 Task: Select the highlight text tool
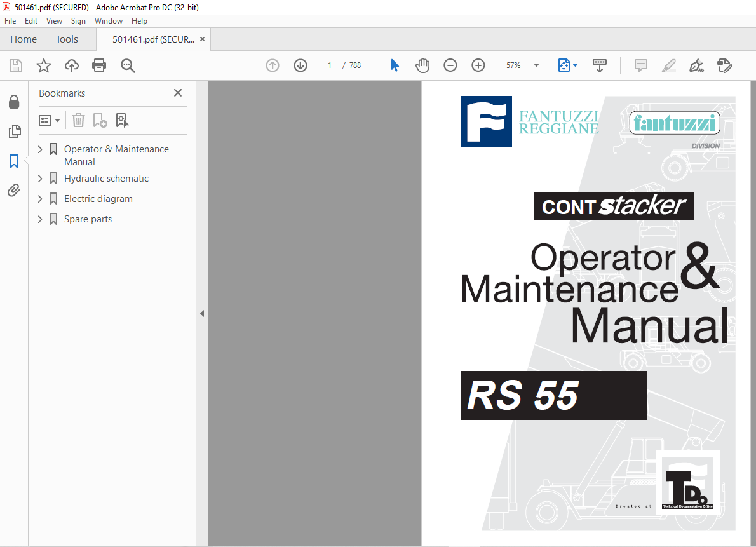click(669, 65)
